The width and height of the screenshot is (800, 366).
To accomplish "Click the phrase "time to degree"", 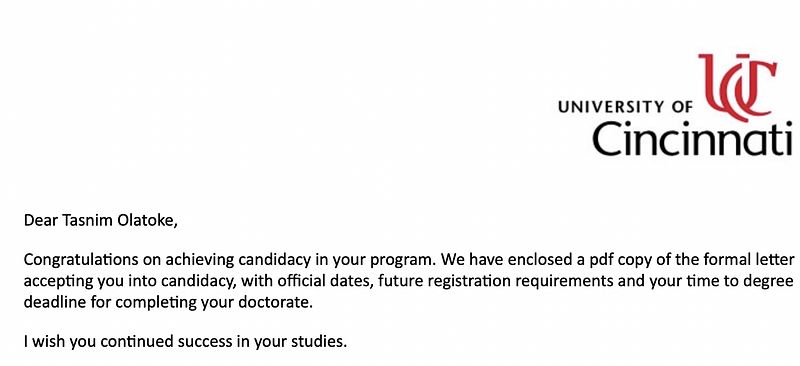I will [x=746, y=281].
